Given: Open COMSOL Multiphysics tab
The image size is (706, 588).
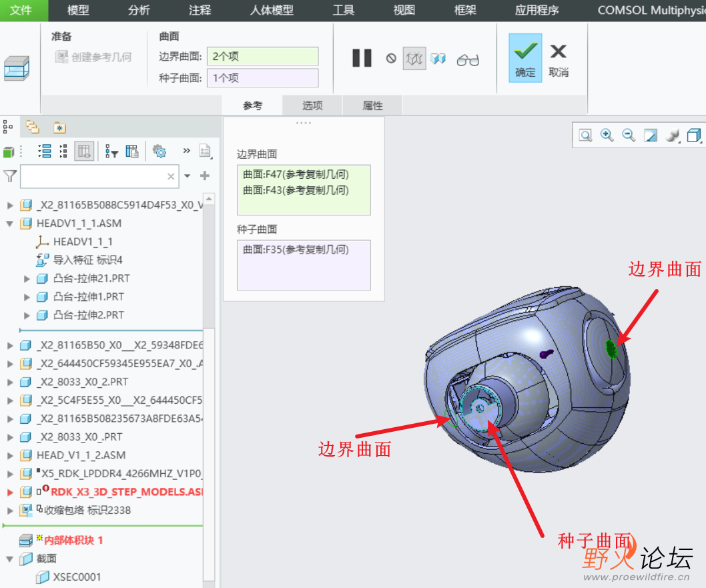Looking at the screenshot, I should pyautogui.click(x=651, y=10).
